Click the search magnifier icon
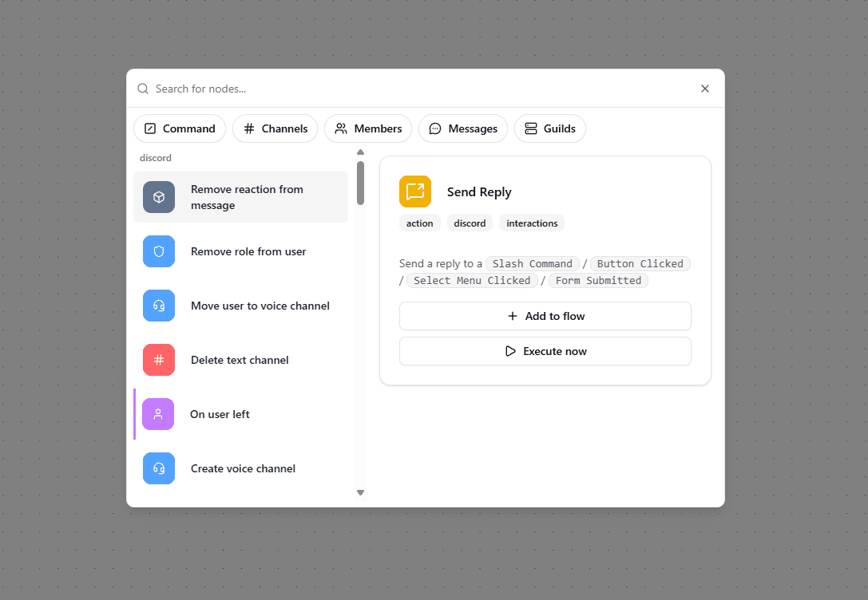The width and height of the screenshot is (868, 600). (x=143, y=89)
